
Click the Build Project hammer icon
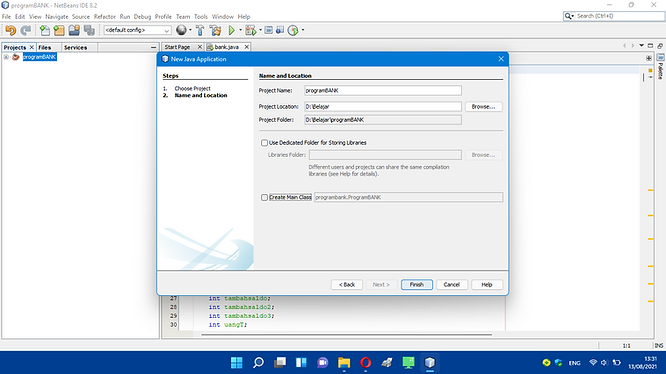(x=200, y=30)
